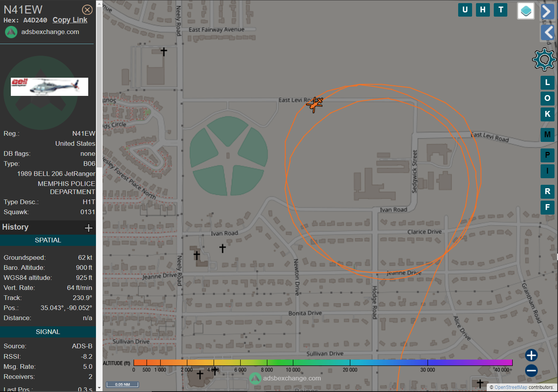Image resolution: width=558 pixels, height=392 pixels.
Task: Click the WGS84 altitude value 925 ft
Action: 84,278
